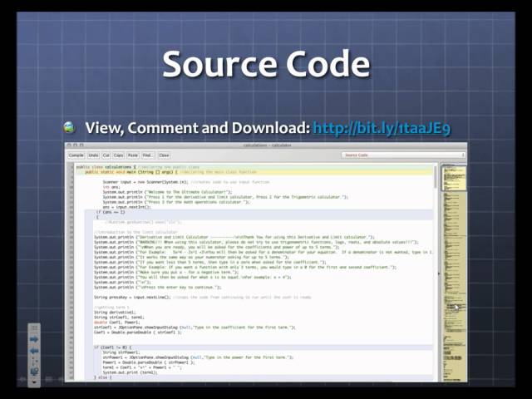Click the Paste button in the editor toolbar
The image size is (532, 399).
[133, 155]
